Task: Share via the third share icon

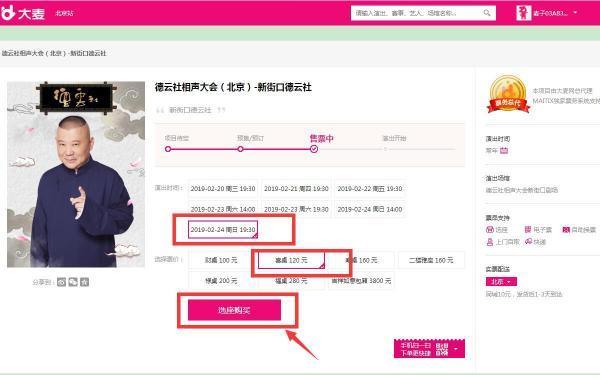Action: tap(85, 282)
